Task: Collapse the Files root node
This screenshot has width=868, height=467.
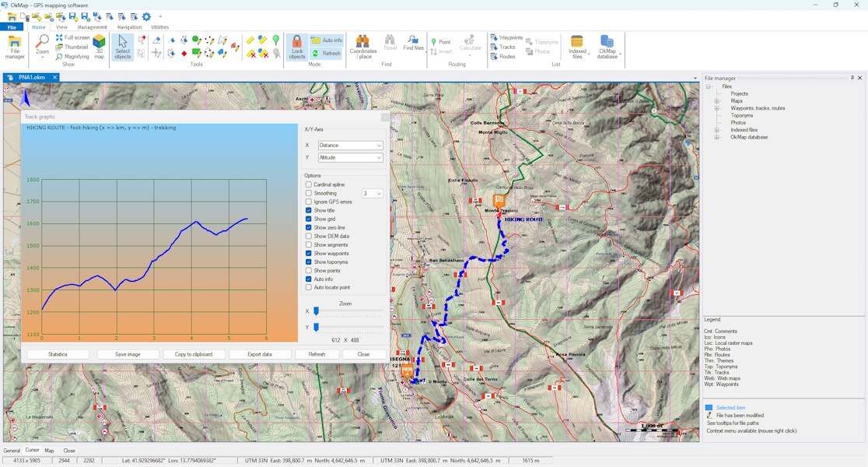Action: pyautogui.click(x=708, y=86)
